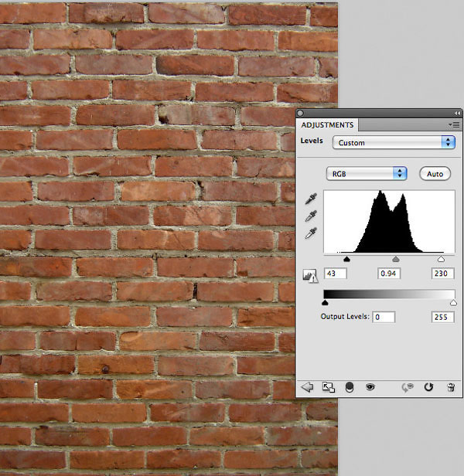
Task: Click the black output level slider
Action: pos(325,302)
